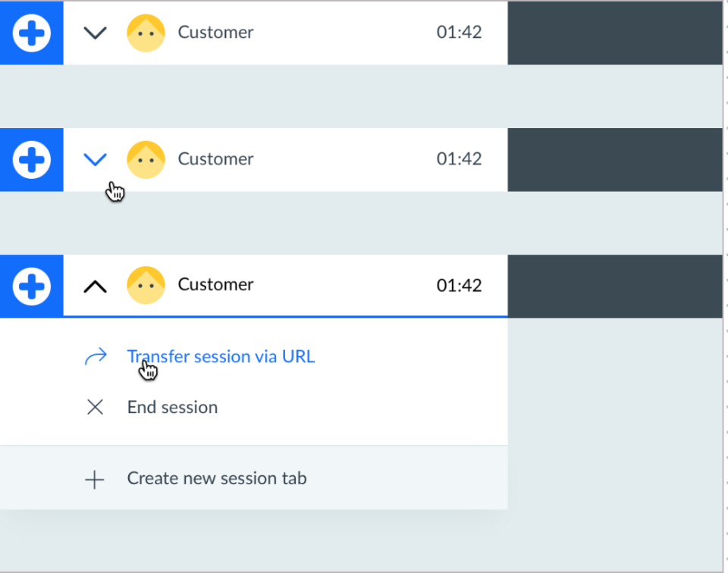The width and height of the screenshot is (728, 573).
Task: Click the curved arrow transfer icon
Action: coord(96,357)
